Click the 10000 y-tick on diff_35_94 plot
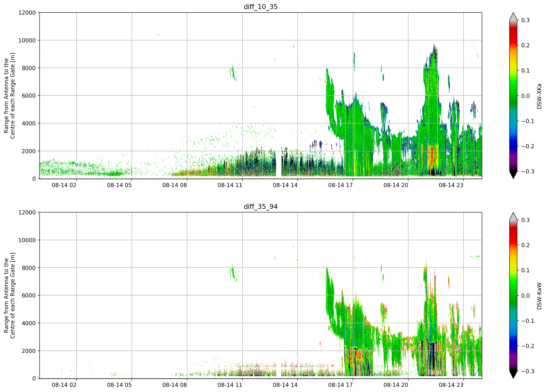Viewport: 546px width, 392px height. pos(27,240)
